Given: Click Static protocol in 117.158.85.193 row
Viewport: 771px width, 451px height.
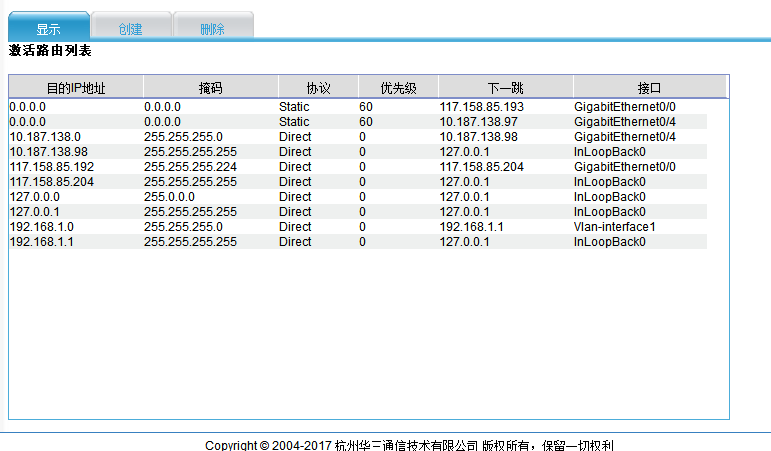Looking at the screenshot, I should coord(294,107).
